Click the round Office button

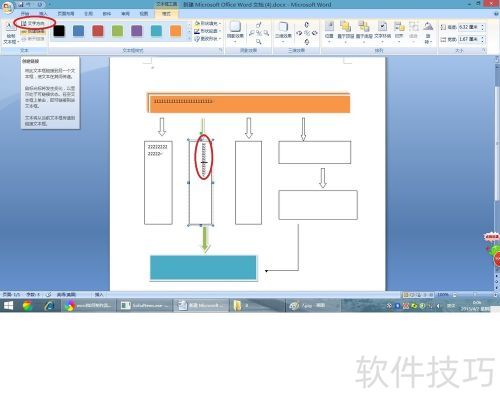7,7
